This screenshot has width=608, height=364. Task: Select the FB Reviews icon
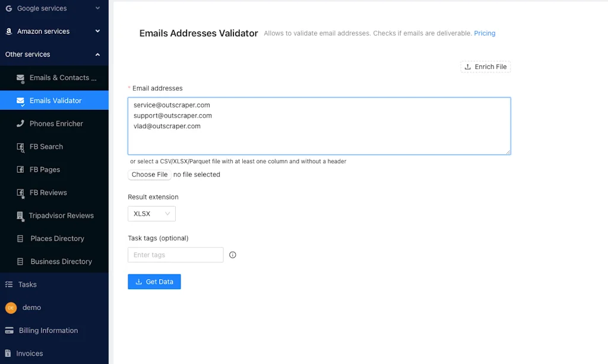pyautogui.click(x=20, y=192)
